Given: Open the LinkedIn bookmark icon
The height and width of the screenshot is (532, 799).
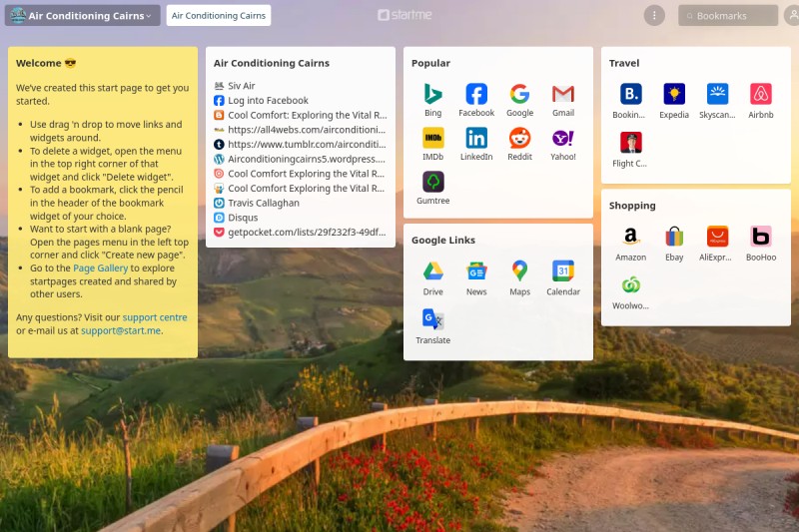Looking at the screenshot, I should [x=476, y=138].
